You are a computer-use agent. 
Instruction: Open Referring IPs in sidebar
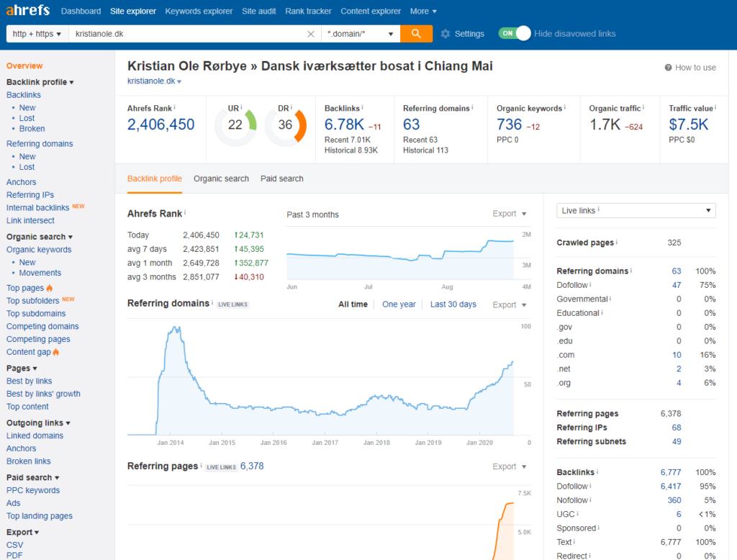click(x=30, y=194)
